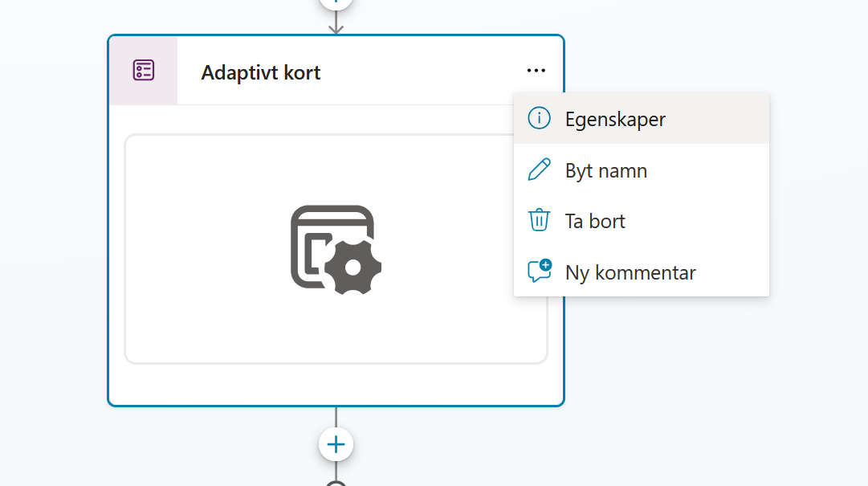This screenshot has width=868, height=486.
Task: Click the Adaptivt kort node type icon
Action: (x=144, y=71)
